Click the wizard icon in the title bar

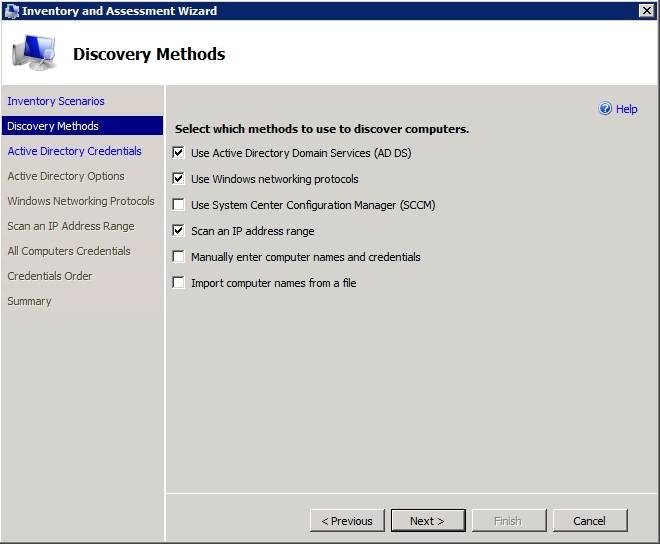pyautogui.click(x=11, y=11)
